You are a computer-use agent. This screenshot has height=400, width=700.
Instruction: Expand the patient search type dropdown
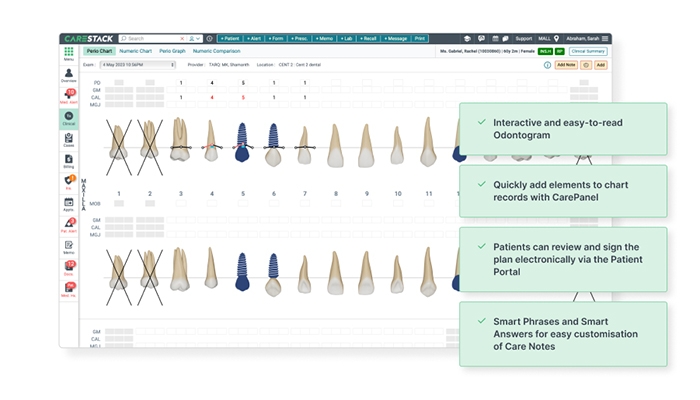[194, 38]
